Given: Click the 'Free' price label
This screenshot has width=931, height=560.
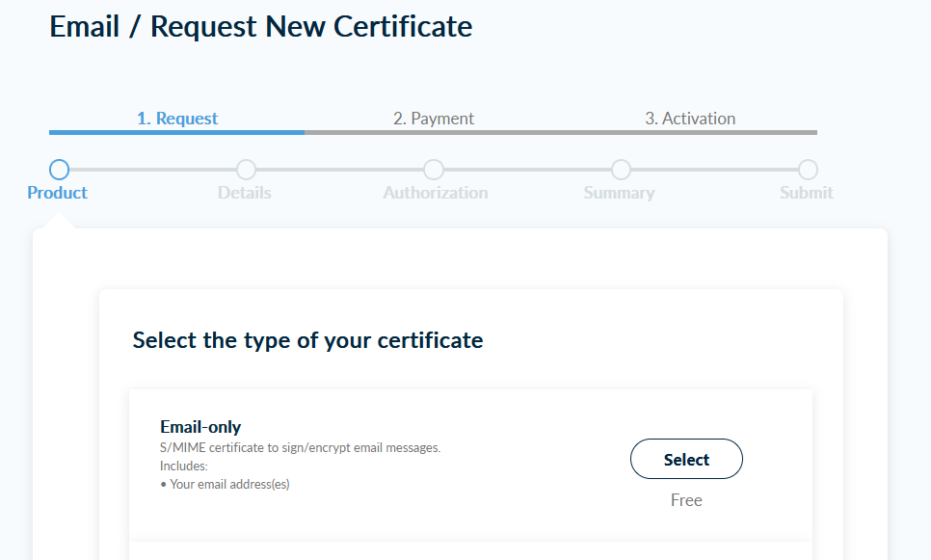Looking at the screenshot, I should click(686, 500).
